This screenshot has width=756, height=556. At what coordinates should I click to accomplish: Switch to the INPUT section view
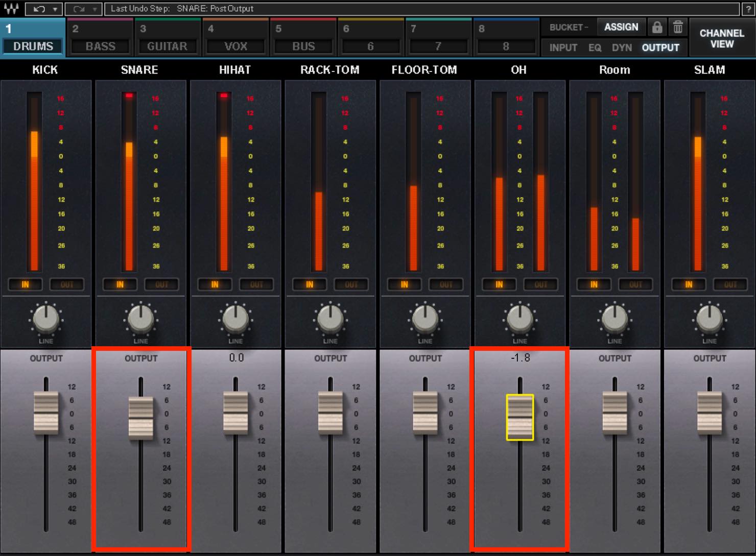(x=563, y=47)
